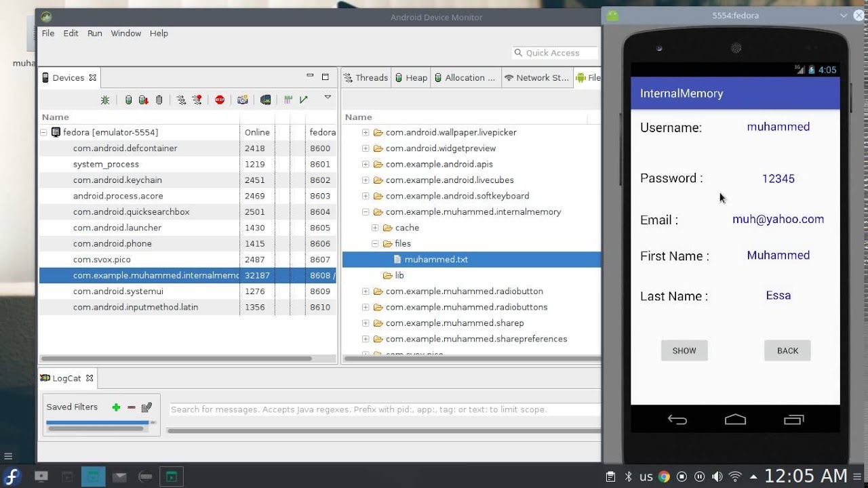Open the Edit menu

(71, 33)
